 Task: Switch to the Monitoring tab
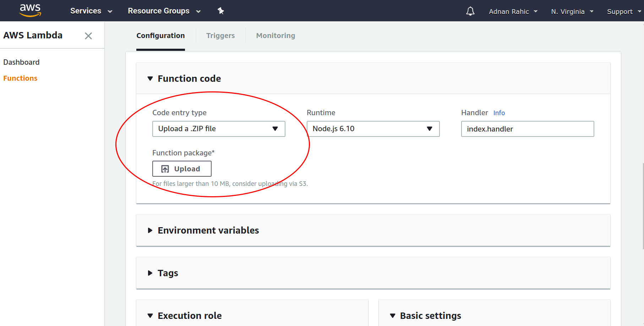275,36
